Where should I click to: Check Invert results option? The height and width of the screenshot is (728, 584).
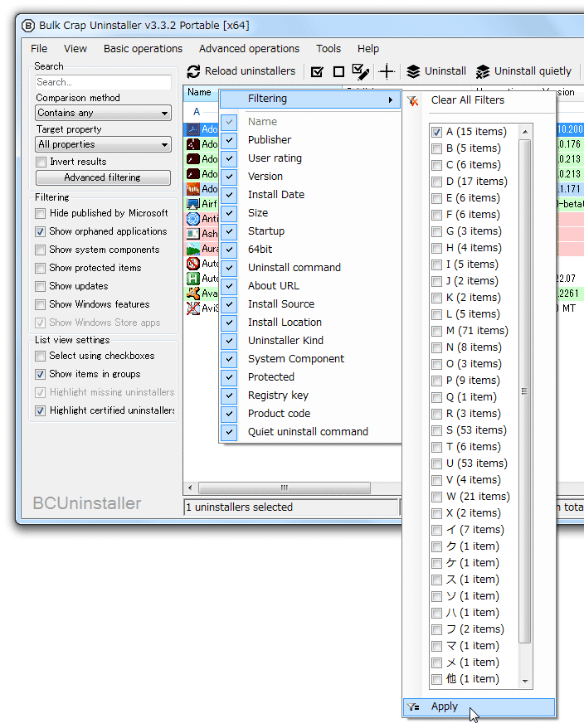coord(41,162)
